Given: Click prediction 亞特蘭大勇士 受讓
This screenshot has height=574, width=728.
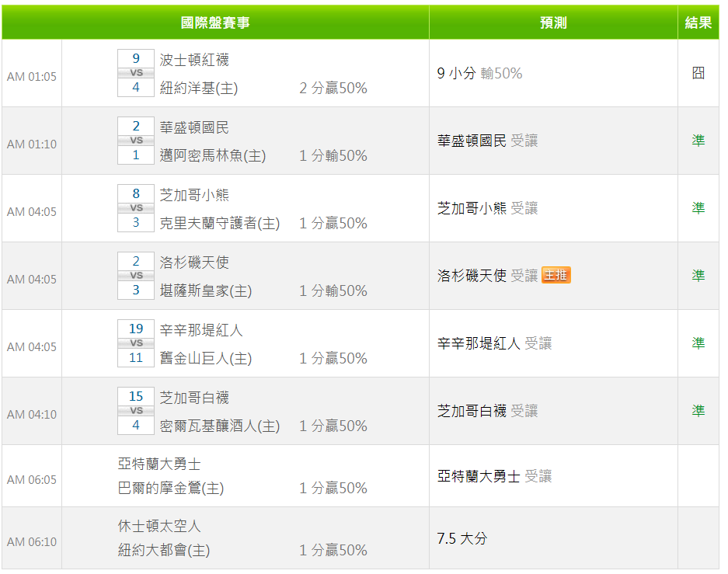Looking at the screenshot, I should pyautogui.click(x=494, y=476).
